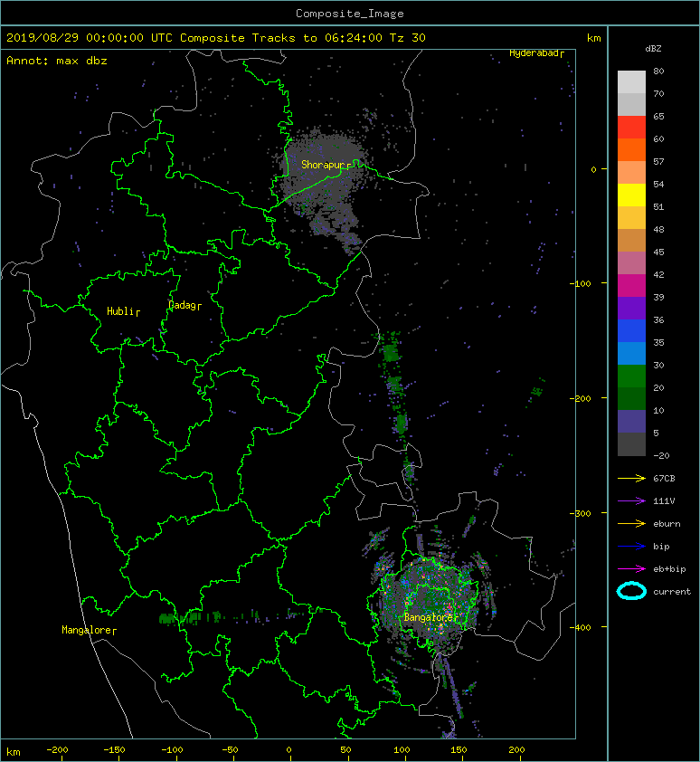Pick the mauve pink swatch above magenta

tap(631, 263)
